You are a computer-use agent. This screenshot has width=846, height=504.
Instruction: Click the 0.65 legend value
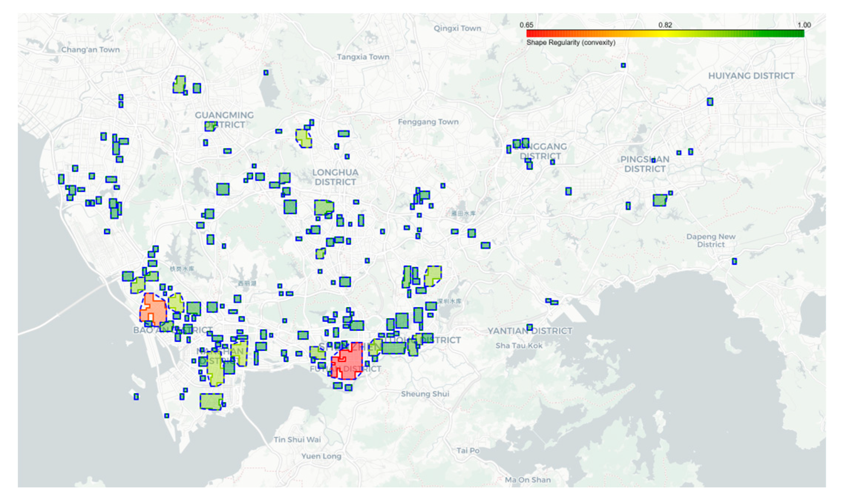pos(526,25)
